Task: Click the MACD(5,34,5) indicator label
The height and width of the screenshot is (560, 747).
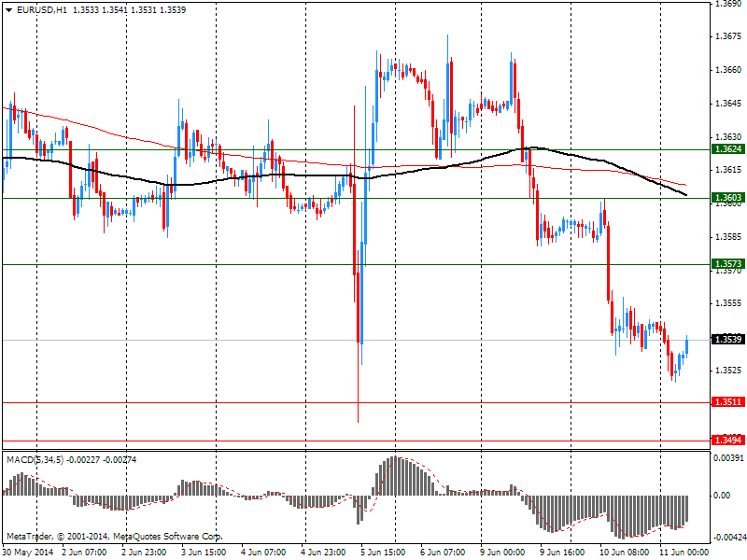Action: [35, 460]
